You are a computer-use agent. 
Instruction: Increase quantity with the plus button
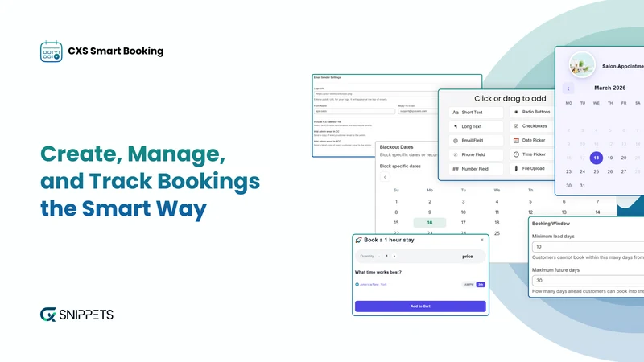(394, 256)
